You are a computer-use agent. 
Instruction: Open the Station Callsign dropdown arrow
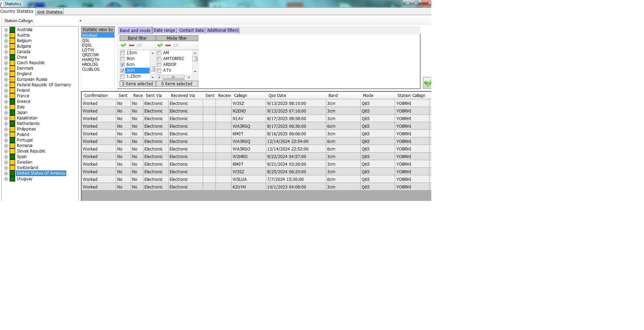click(x=80, y=21)
